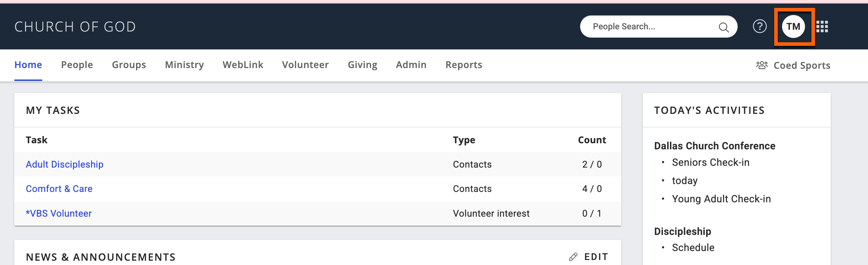Viewport: 868px width, 265px height.
Task: Click the pencil icon next to EDIT
Action: pos(573,257)
